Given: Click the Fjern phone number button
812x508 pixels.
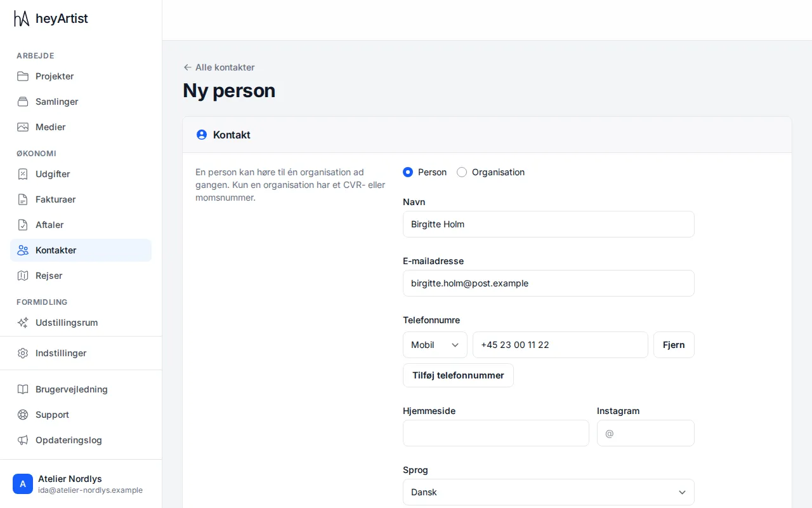Looking at the screenshot, I should (674, 345).
